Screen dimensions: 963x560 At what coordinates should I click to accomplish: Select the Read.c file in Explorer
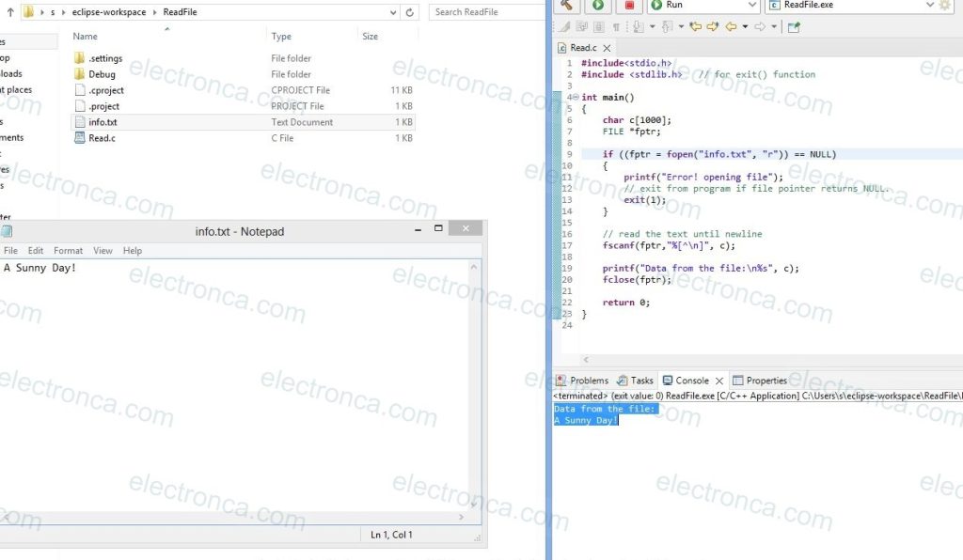tap(102, 138)
